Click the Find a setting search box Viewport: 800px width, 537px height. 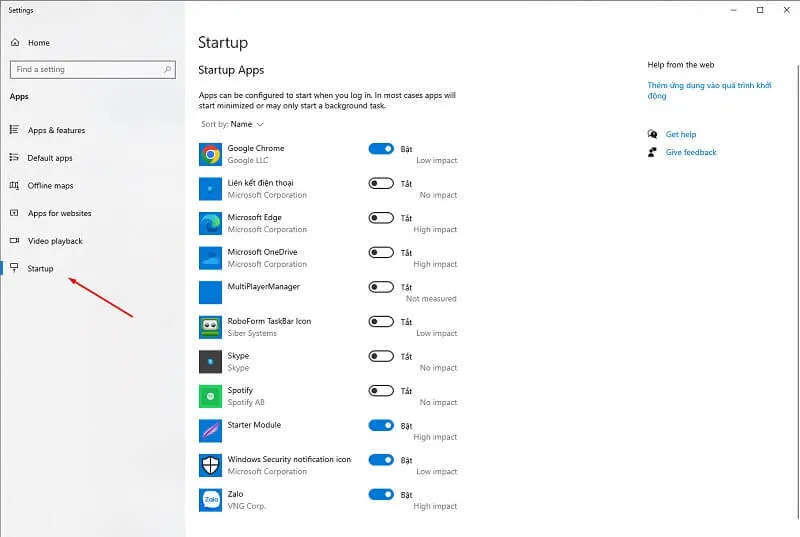(85, 70)
